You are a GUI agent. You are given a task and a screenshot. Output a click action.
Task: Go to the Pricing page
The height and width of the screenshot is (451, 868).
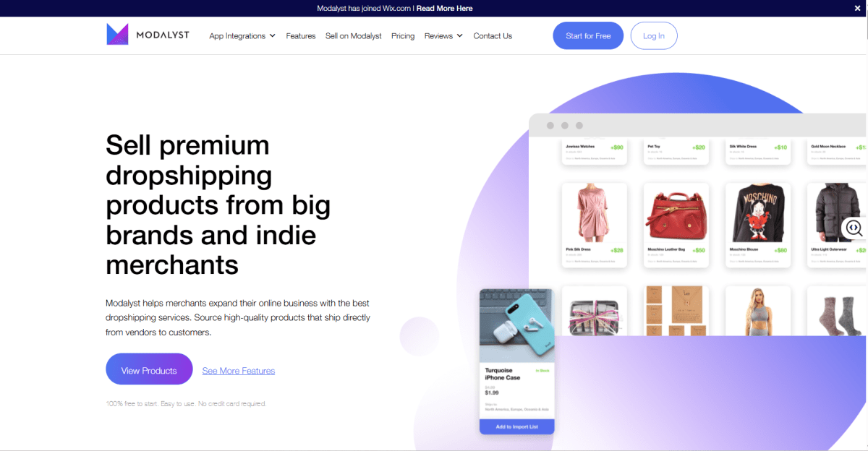tap(403, 36)
